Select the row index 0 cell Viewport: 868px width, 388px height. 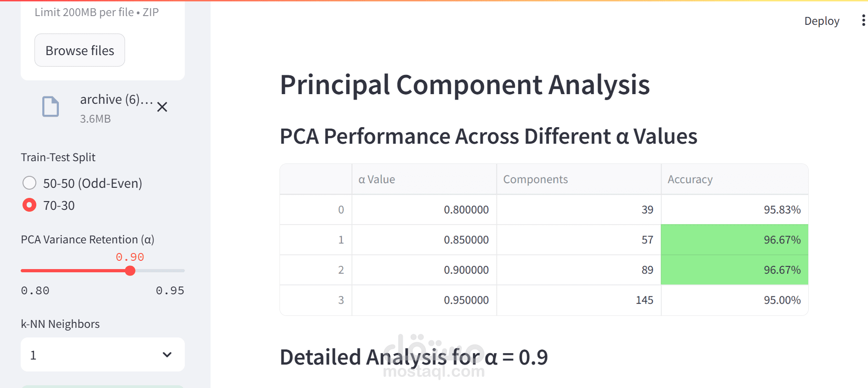pyautogui.click(x=316, y=210)
